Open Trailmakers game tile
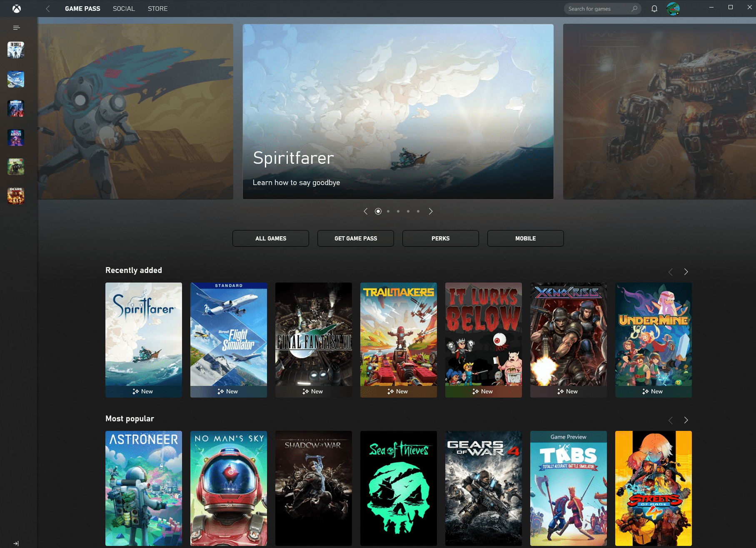The width and height of the screenshot is (756, 548). tap(399, 340)
